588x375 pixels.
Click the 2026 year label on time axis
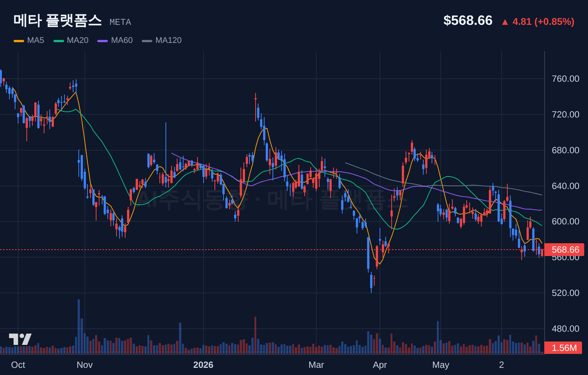click(203, 365)
